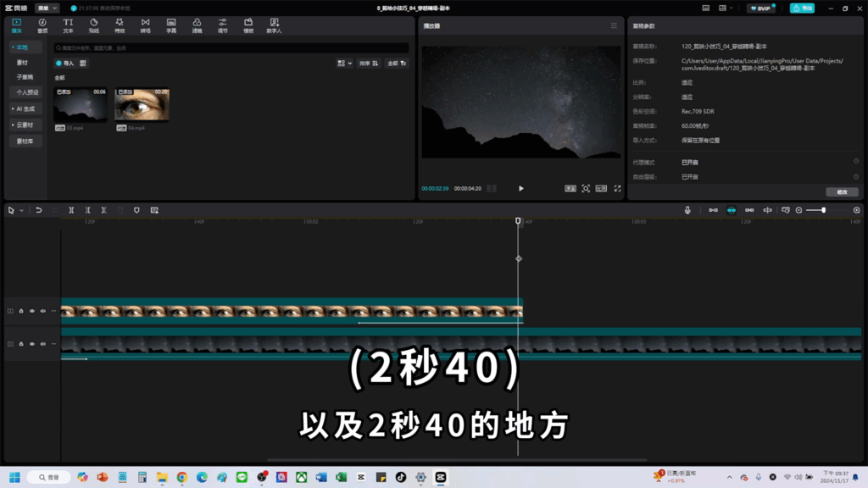Image resolution: width=868 pixels, height=488 pixels.
Task: Open the layout switch dropdown in title bar
Action: pyautogui.click(x=726, y=8)
